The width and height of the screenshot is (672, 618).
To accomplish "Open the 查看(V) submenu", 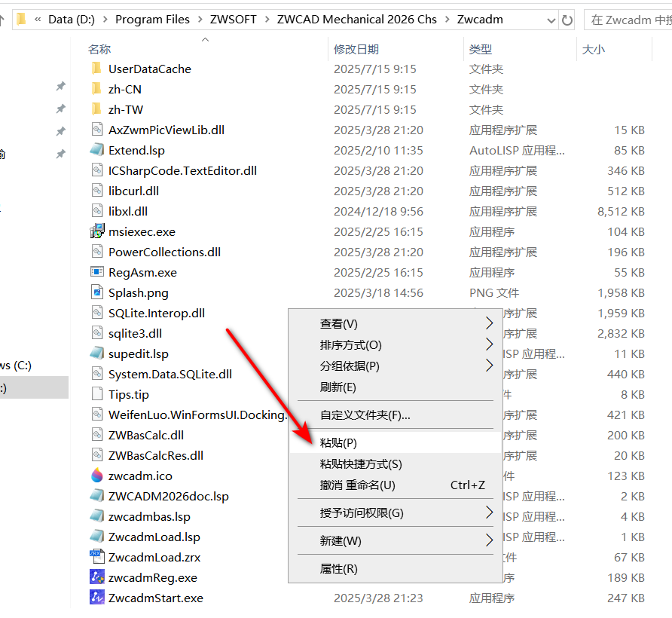I will coord(396,324).
